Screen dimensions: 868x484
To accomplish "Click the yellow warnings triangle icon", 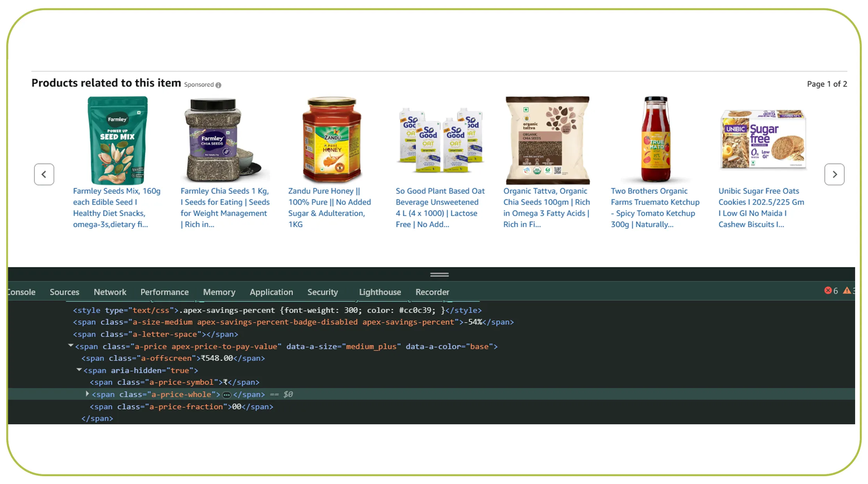I will tap(847, 290).
